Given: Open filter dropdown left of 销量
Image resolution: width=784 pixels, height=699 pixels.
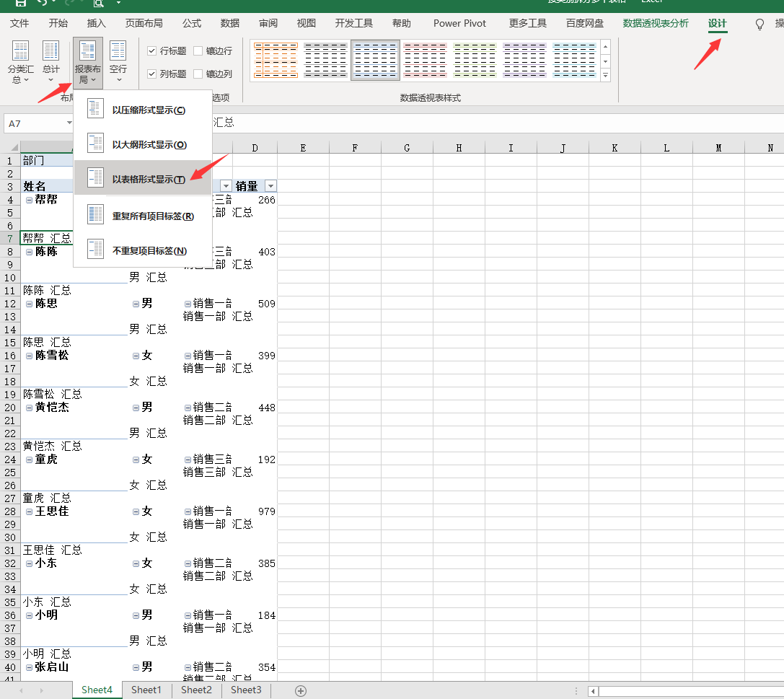Looking at the screenshot, I should (226, 186).
